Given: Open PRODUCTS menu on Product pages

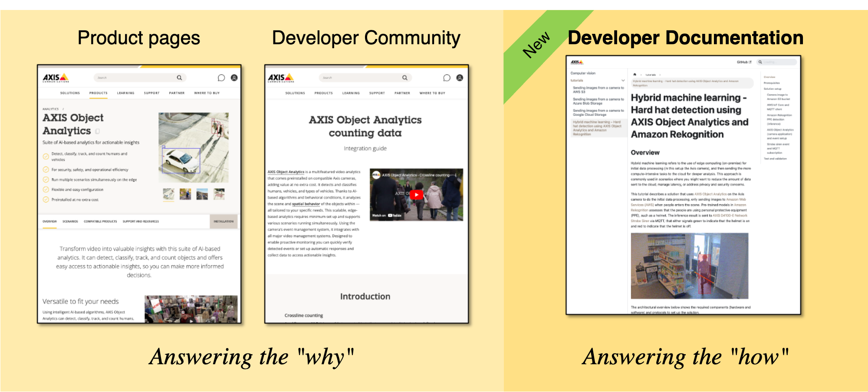Looking at the screenshot, I should click(99, 93).
